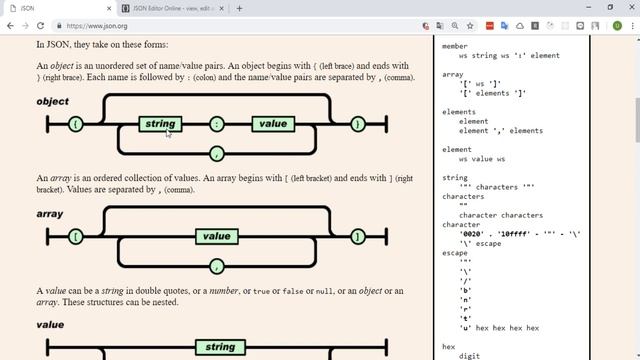Click the "ws string ws ':' element" line

509,56
